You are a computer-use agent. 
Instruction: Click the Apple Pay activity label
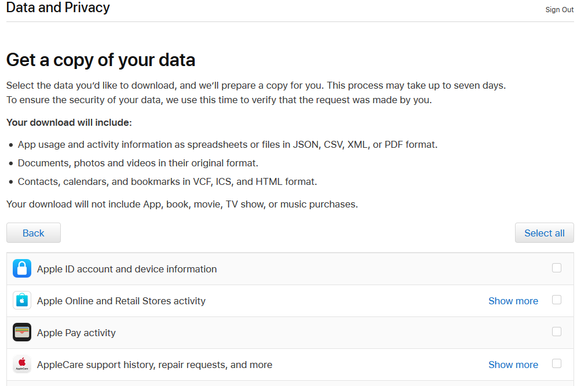(76, 333)
